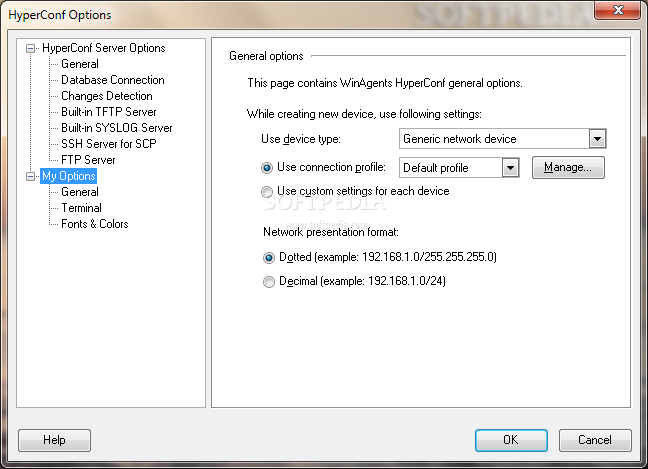
Task: Click the Default profile combo box field
Action: pos(459,168)
